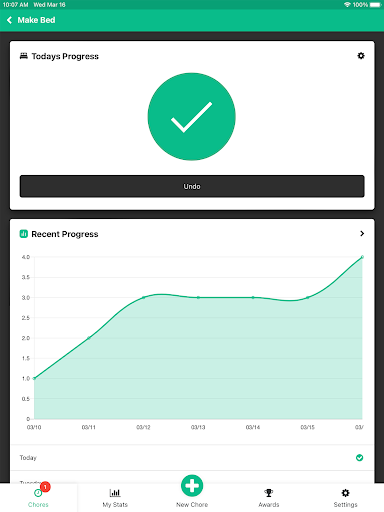Select the 03/16 data point on chart
Image resolution: width=384 pixels, height=512 pixels.
click(362, 257)
